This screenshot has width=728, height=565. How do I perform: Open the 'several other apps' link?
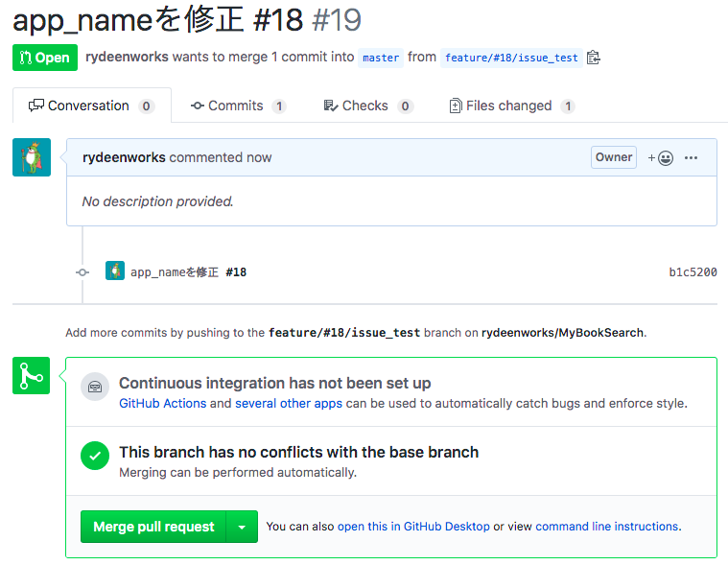[289, 403]
